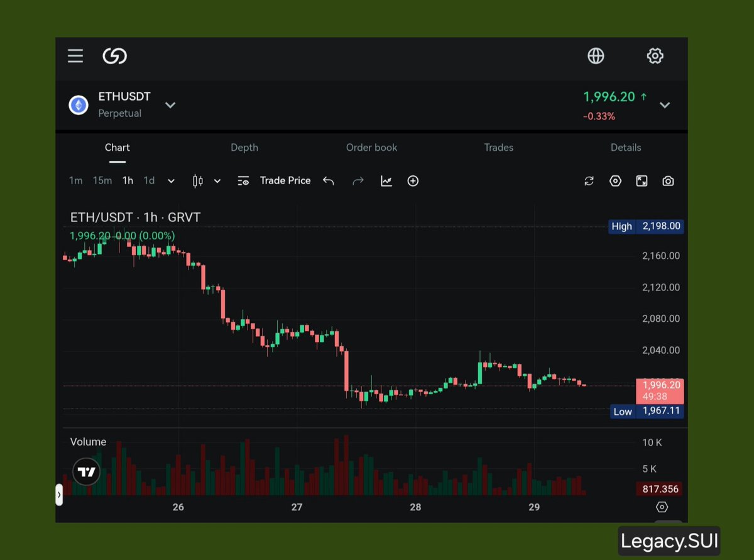Click the Volume indicator label
Image resolution: width=754 pixels, height=560 pixels.
[x=88, y=442]
